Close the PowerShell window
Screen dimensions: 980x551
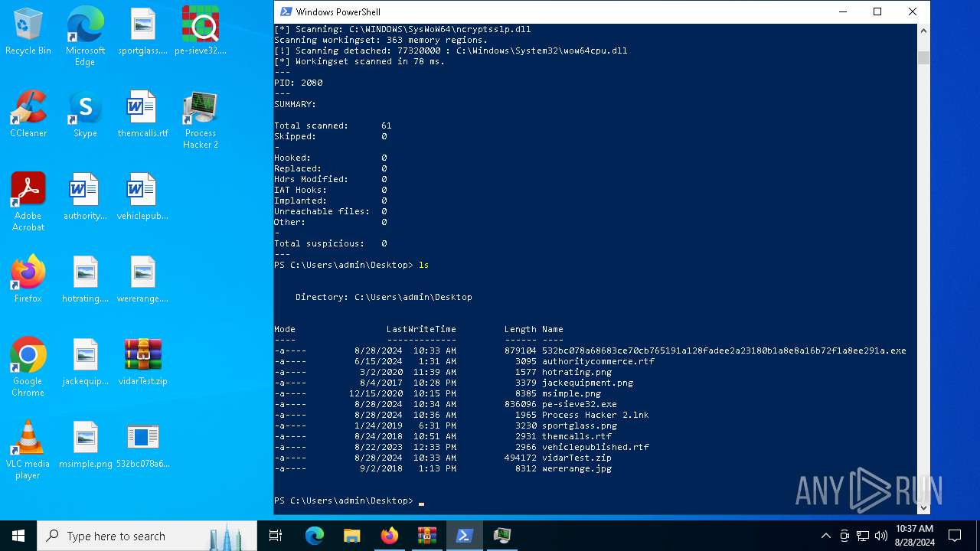click(x=913, y=11)
